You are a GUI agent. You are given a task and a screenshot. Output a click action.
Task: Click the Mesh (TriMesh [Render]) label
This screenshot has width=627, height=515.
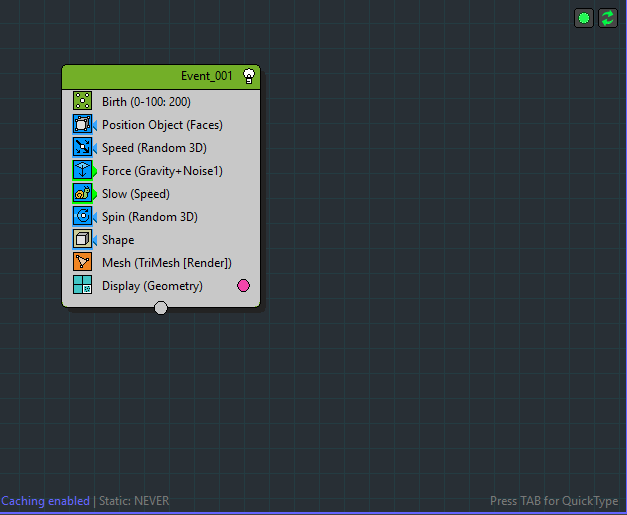pos(166,263)
